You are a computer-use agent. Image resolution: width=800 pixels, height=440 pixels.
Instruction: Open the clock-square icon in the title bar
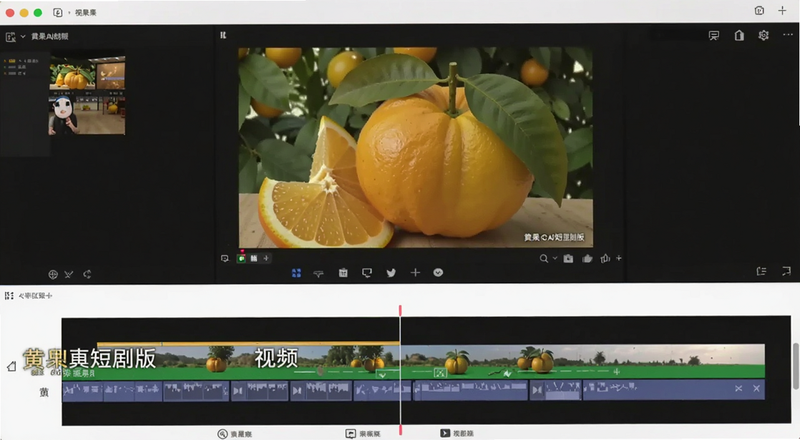759,10
